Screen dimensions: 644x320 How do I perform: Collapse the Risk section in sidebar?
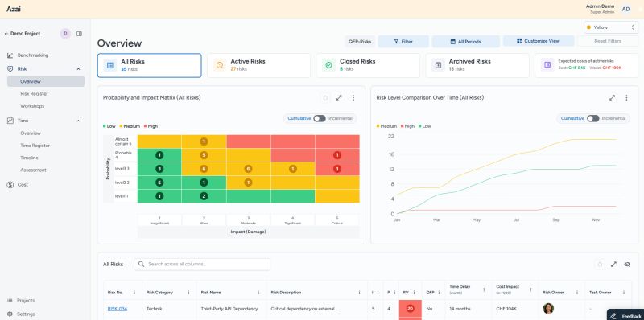click(78, 69)
